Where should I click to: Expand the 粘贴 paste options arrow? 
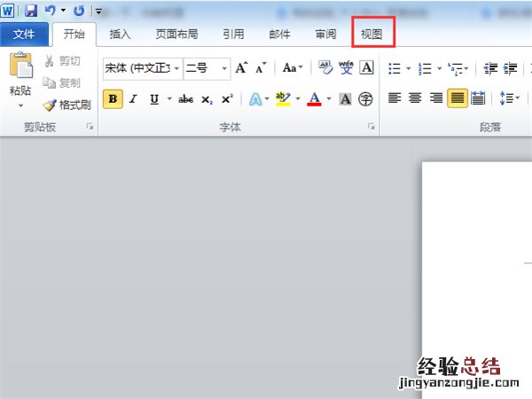20,106
